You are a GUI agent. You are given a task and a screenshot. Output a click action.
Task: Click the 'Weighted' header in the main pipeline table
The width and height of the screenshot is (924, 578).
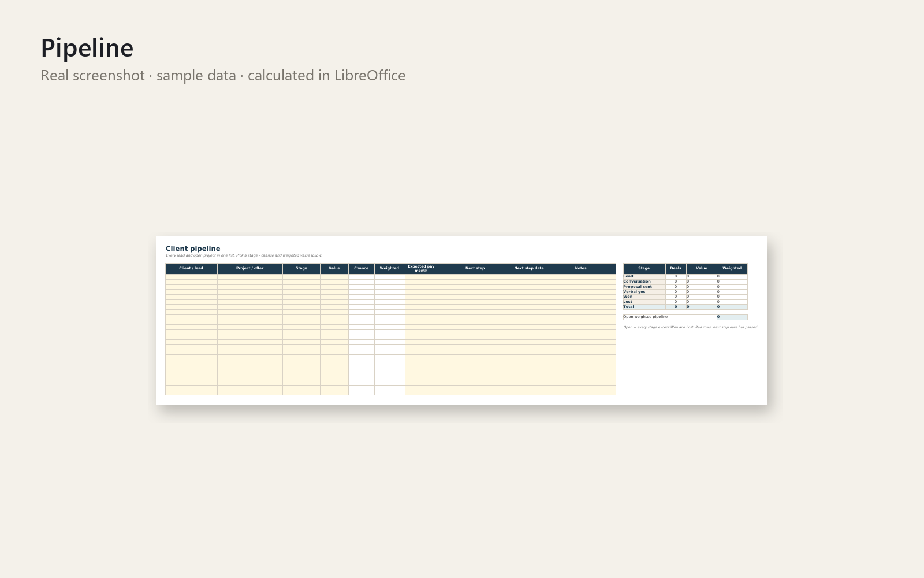tap(390, 268)
